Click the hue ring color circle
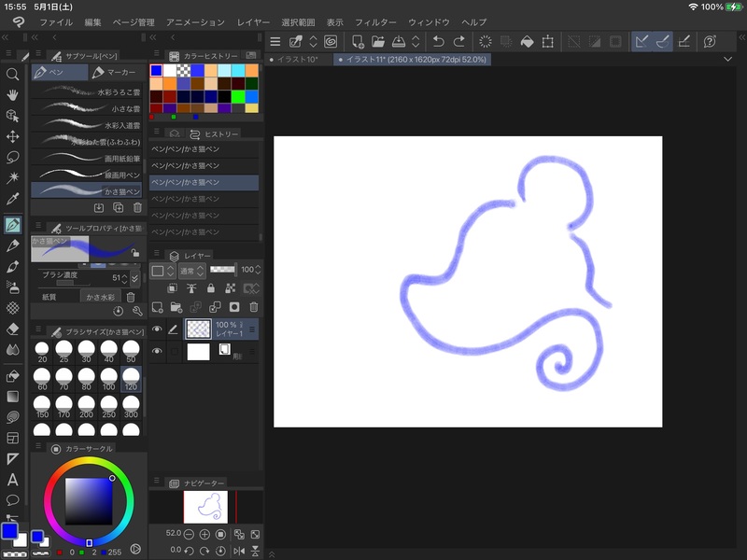The image size is (747, 560). [x=89, y=501]
